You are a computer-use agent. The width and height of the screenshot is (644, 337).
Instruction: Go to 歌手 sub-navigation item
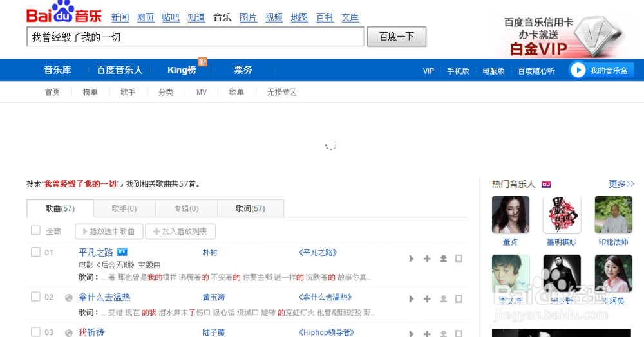point(128,92)
